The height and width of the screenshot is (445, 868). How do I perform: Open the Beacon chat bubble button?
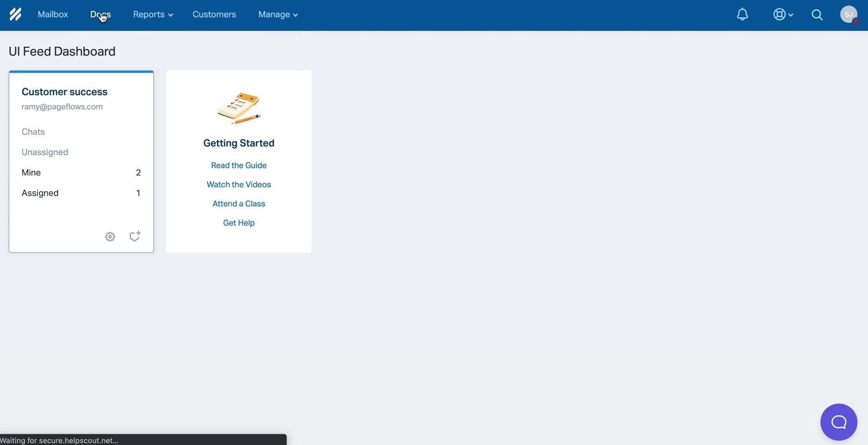(839, 422)
